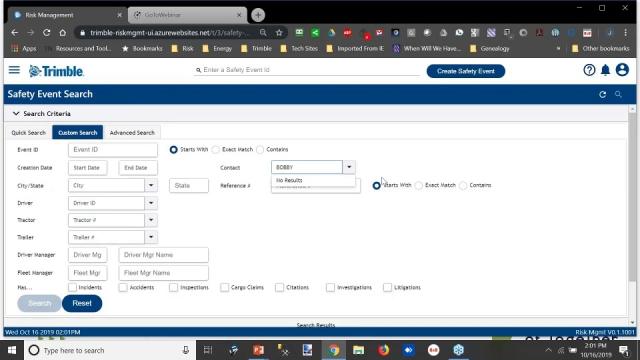Select Event ID Starts With radio
Screen dimensions: 640x360
tap(173, 150)
